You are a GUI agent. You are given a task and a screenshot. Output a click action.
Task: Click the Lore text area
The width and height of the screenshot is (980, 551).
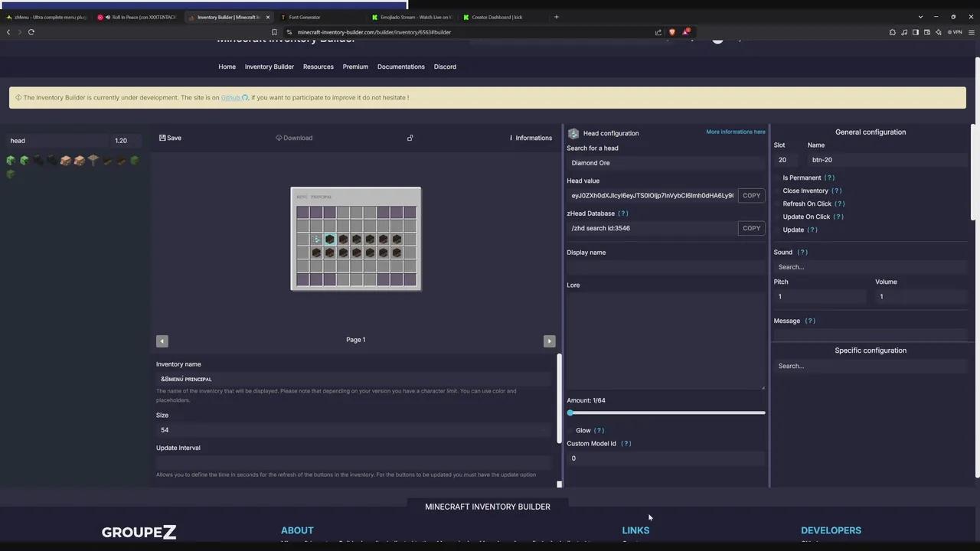(665, 341)
